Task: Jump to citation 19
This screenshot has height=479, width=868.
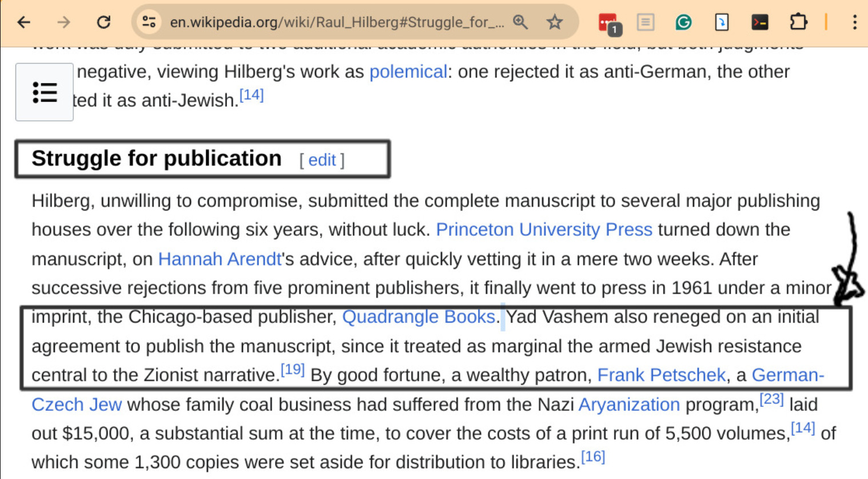Action: [292, 370]
